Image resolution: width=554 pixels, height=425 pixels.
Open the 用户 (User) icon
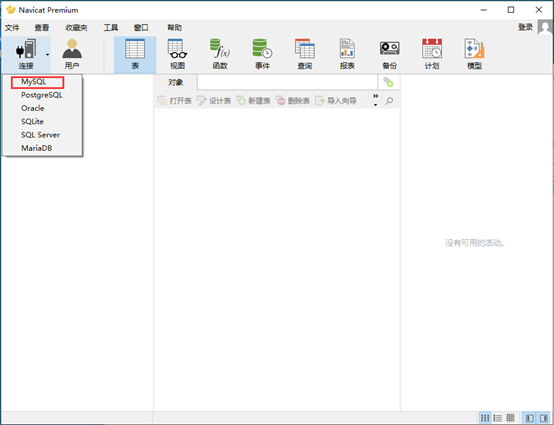pos(72,54)
